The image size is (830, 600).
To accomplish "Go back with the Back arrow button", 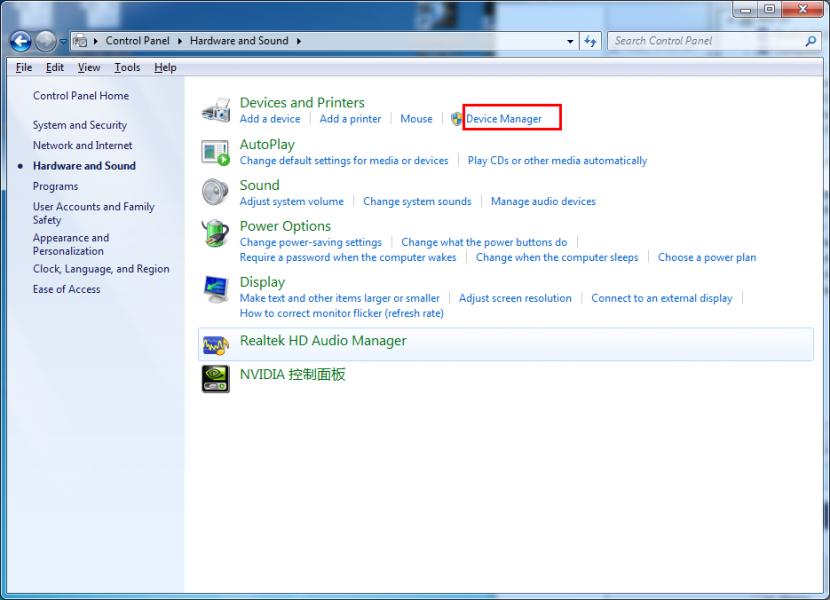I will pos(21,41).
